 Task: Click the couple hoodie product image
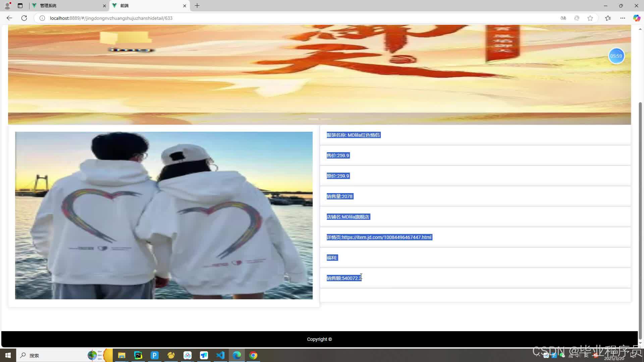164,215
